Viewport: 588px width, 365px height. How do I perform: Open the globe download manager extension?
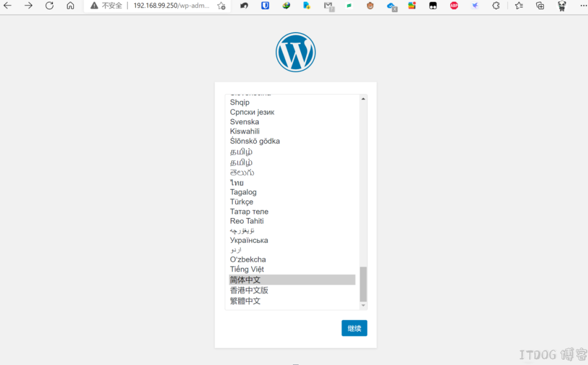point(286,6)
